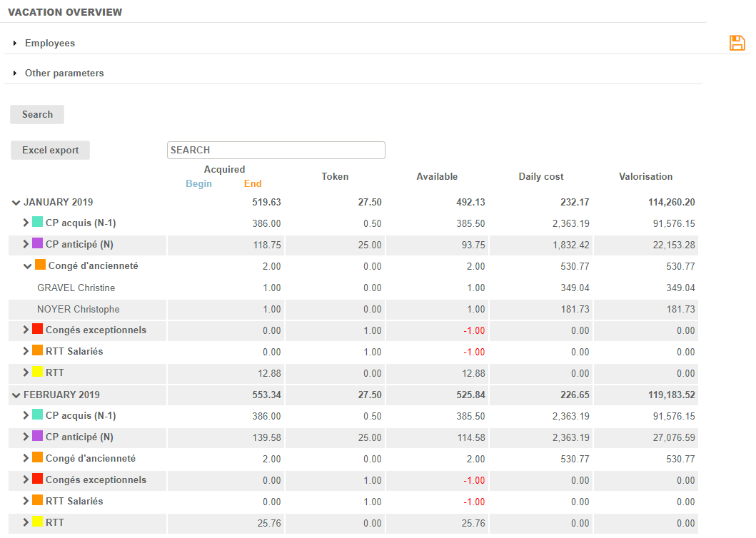Expand CP acquis (N-1) under January
This screenshot has width=756, height=538.
pyautogui.click(x=26, y=223)
